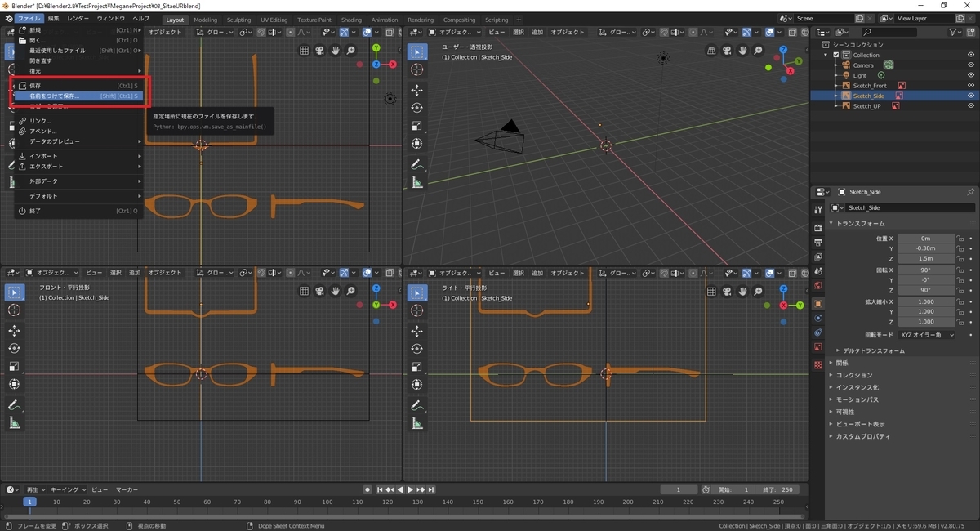
Task: Select the Measure tool in Right orthographic viewport
Action: coord(417,422)
